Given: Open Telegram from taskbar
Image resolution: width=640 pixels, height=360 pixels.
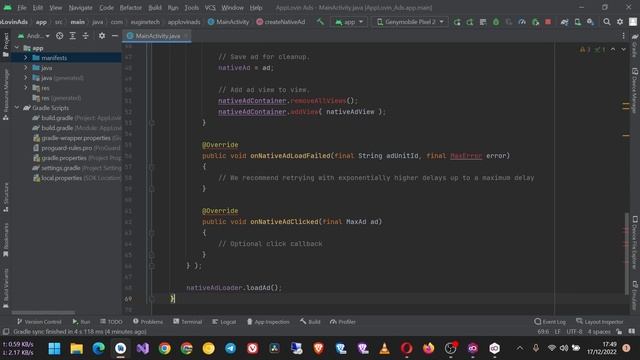Looking at the screenshot, I should click(x=231, y=349).
